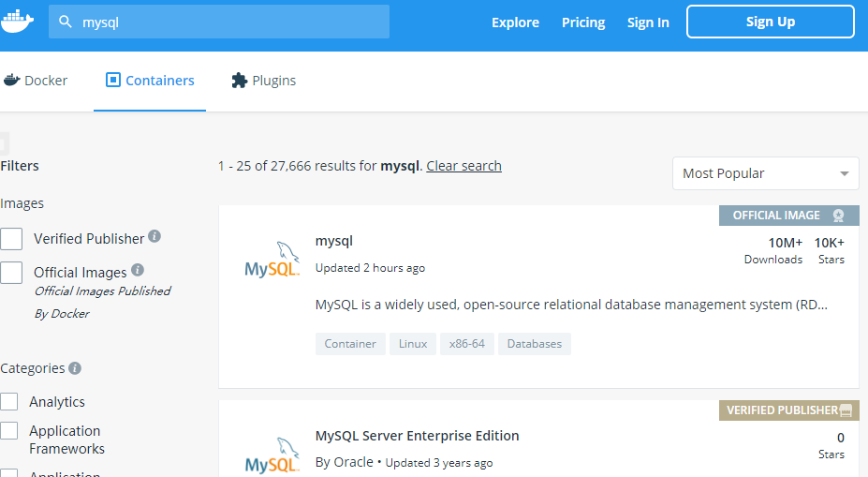
Task: Click the Container tag chip
Action: [350, 344]
